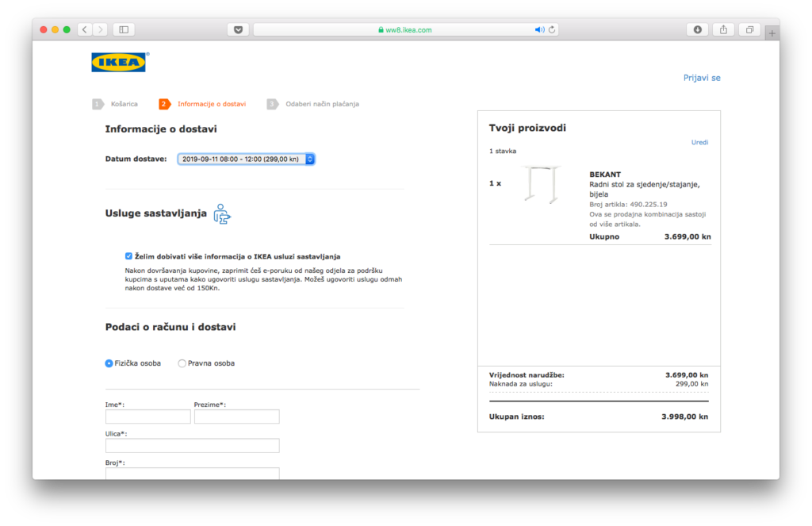Click the assembly service person icon
812x526 pixels.
coord(222,214)
